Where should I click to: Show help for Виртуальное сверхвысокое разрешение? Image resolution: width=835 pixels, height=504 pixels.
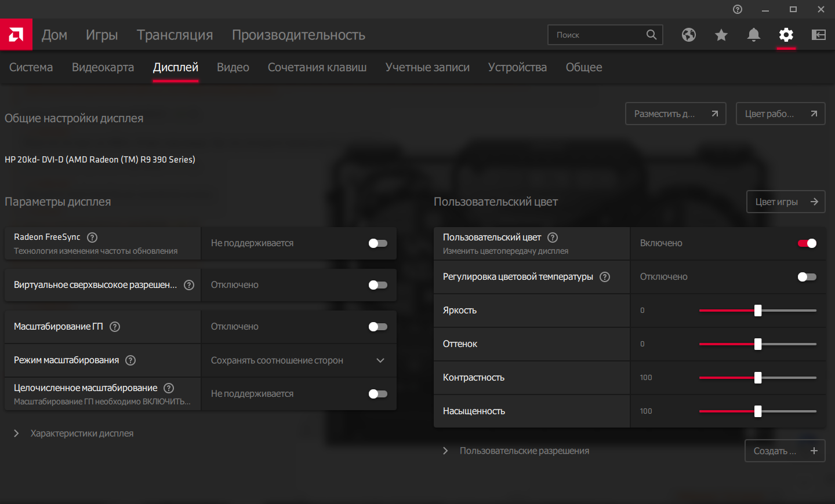pos(189,285)
